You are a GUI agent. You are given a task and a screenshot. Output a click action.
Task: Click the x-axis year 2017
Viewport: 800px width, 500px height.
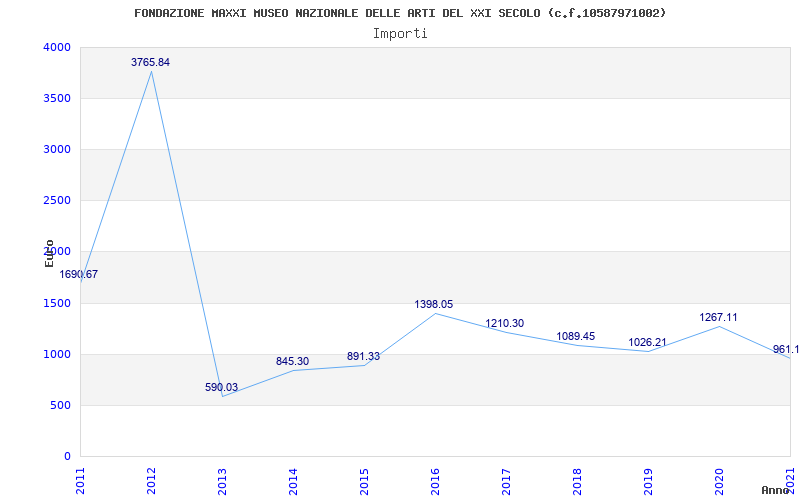click(506, 481)
